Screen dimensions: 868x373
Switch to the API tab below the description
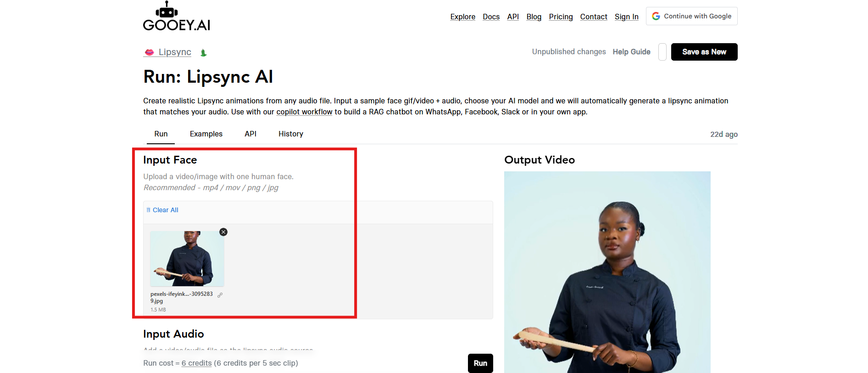[x=250, y=134]
